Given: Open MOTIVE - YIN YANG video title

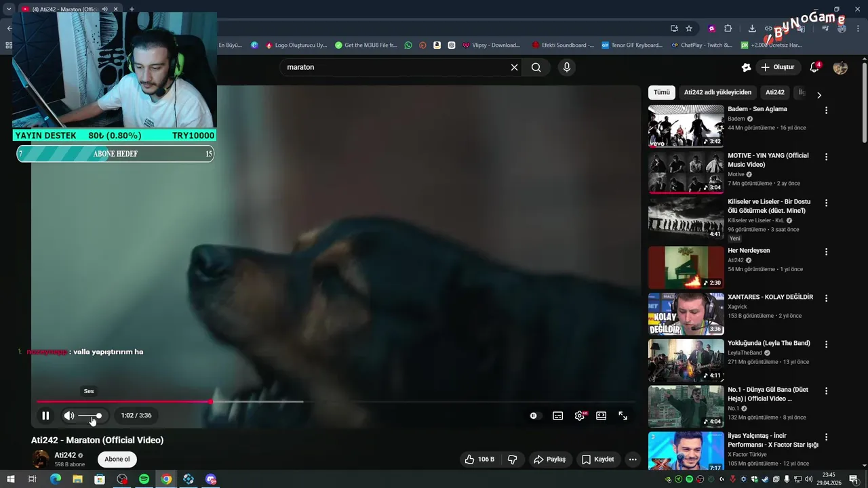Looking at the screenshot, I should pyautogui.click(x=768, y=160).
